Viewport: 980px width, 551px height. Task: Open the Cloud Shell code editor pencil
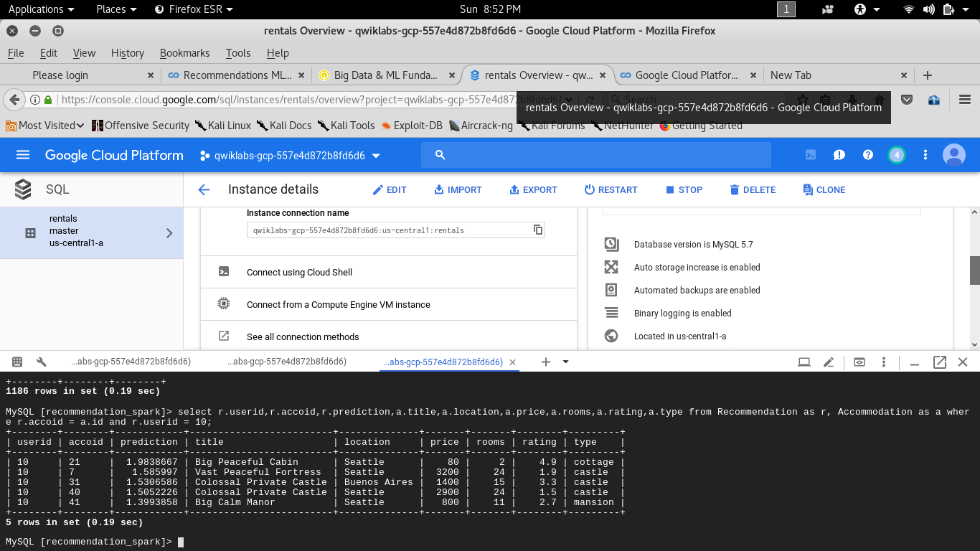point(829,362)
